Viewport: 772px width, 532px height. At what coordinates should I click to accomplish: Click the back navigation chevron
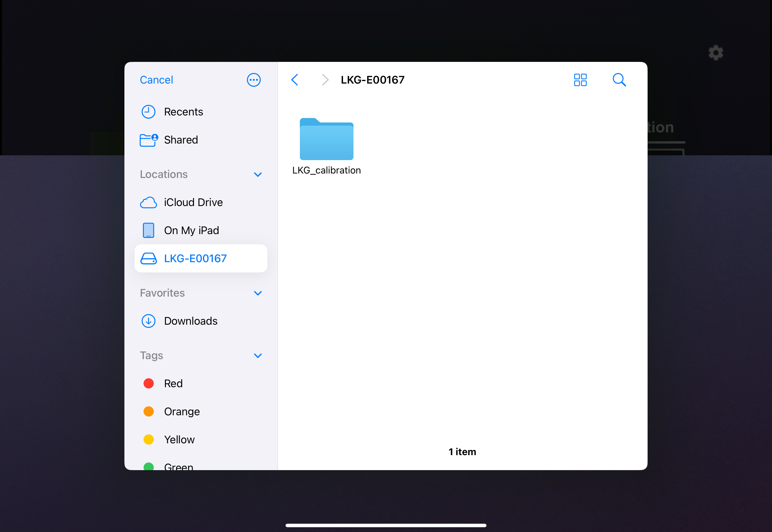pos(295,80)
